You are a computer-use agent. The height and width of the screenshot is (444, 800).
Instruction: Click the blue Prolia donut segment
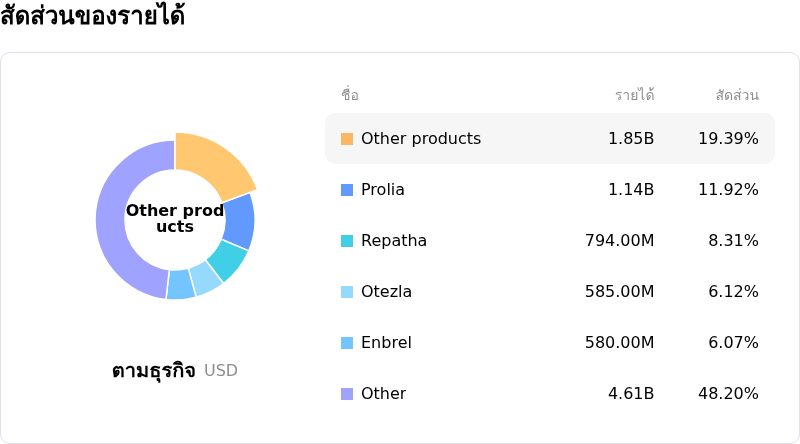click(x=239, y=221)
